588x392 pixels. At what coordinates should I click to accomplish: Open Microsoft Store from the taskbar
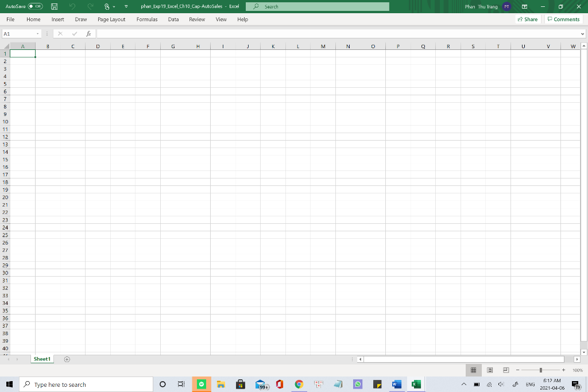[x=241, y=384]
